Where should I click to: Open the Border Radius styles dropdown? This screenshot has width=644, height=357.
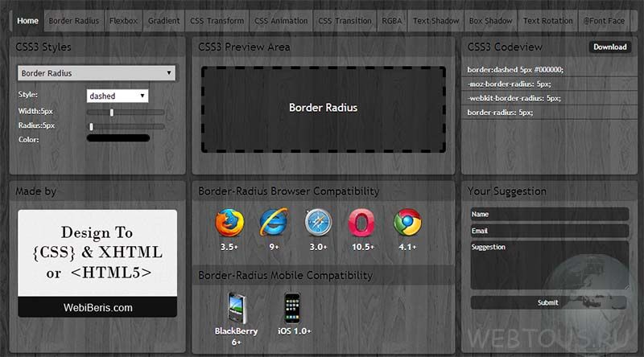coord(97,73)
